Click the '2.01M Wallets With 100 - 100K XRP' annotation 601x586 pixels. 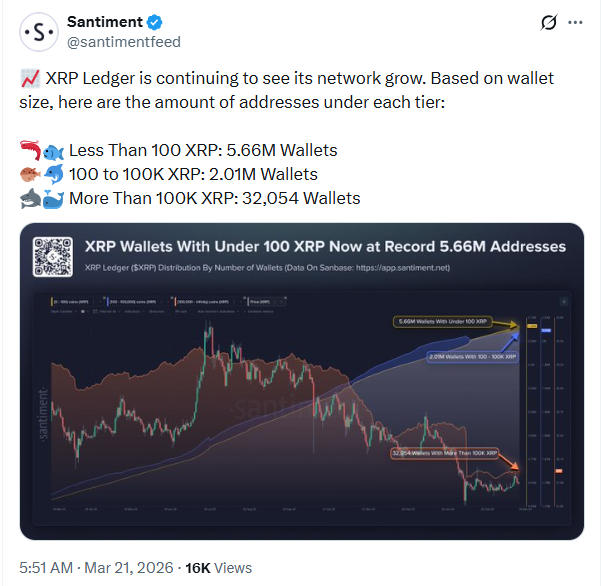coord(472,356)
